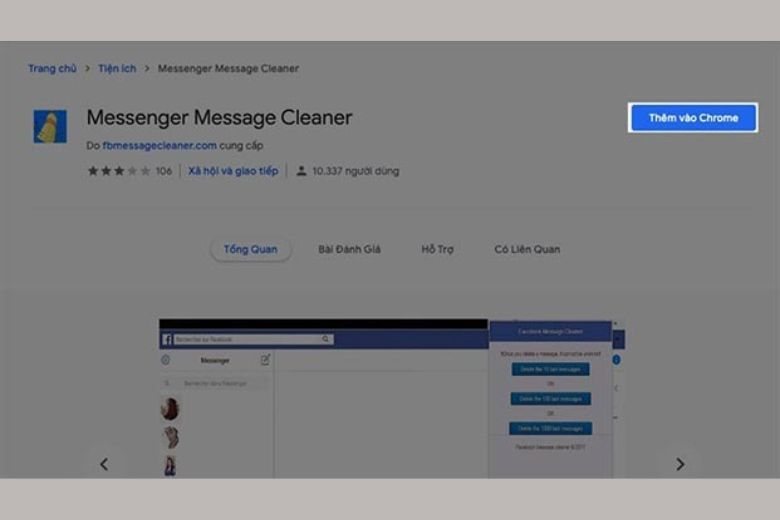Viewport: 780px width, 520px height.
Task: Click the third blue Delete button in preview
Action: (550, 428)
